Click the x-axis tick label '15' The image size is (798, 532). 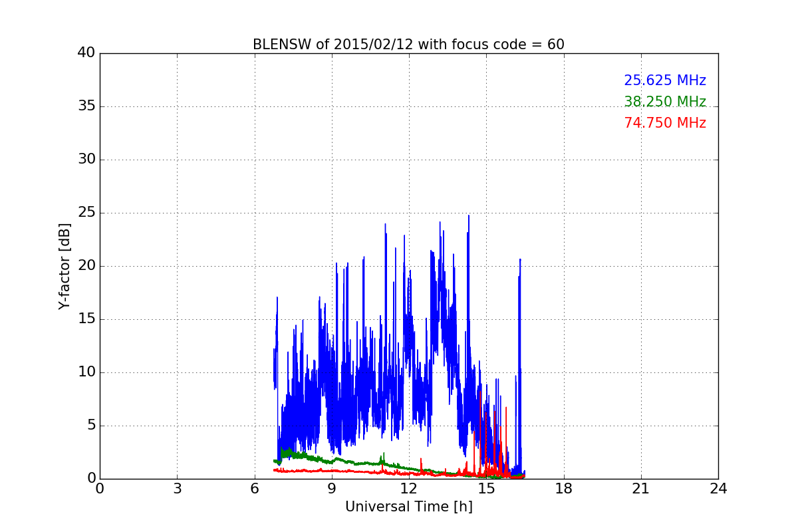pyautogui.click(x=486, y=488)
